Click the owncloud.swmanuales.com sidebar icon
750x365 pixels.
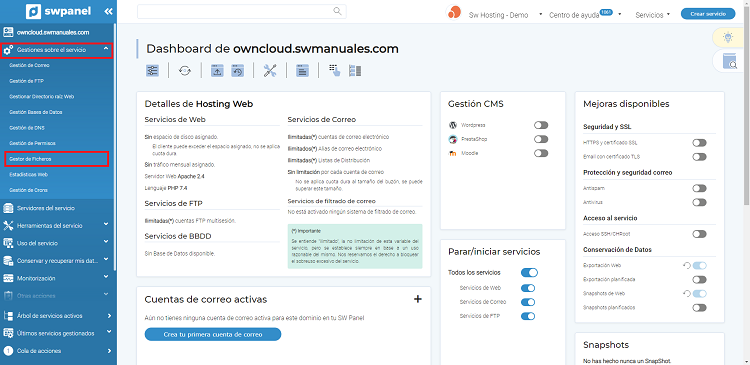tap(8, 32)
